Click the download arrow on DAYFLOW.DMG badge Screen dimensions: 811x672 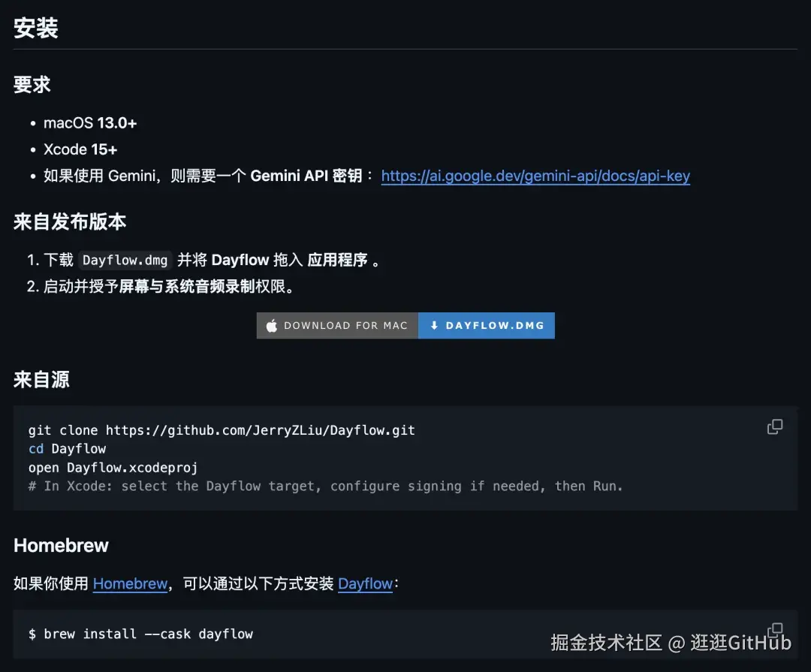435,325
